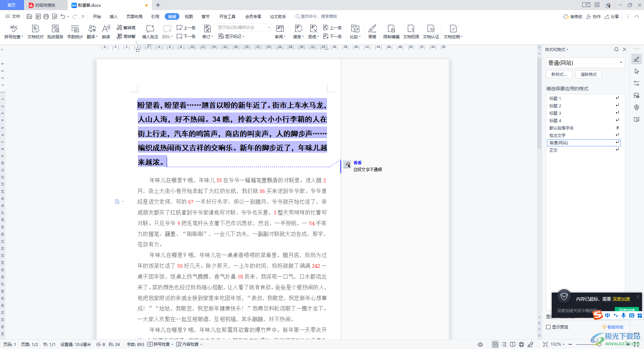
Task: Go to previous comment (上一条)
Action: pyautogui.click(x=186, y=28)
